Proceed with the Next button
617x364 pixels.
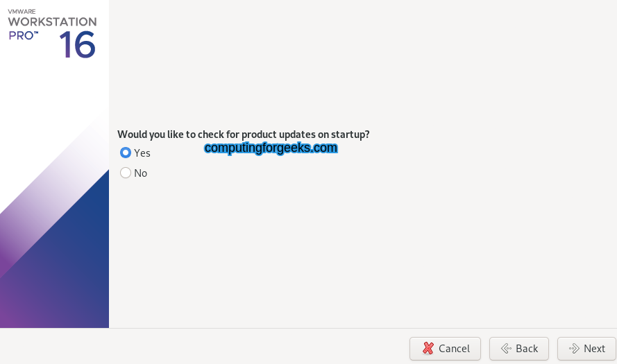coord(586,349)
